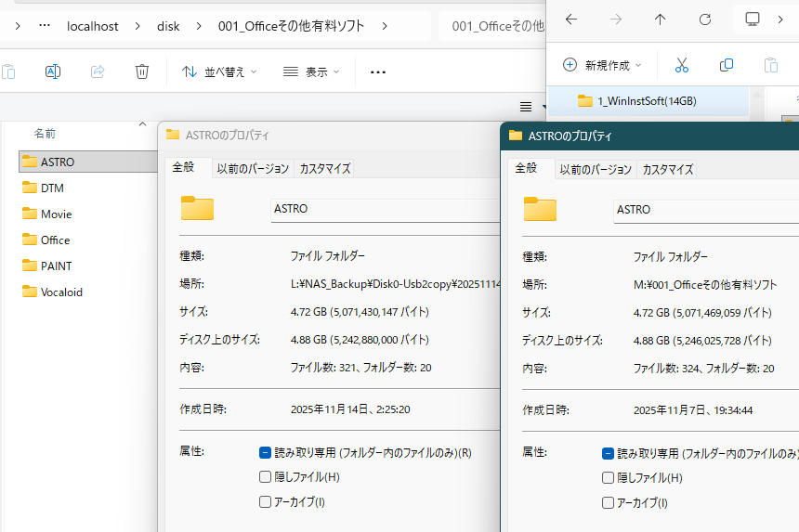Click L:¥NAS_Backup location path text

[395, 284]
